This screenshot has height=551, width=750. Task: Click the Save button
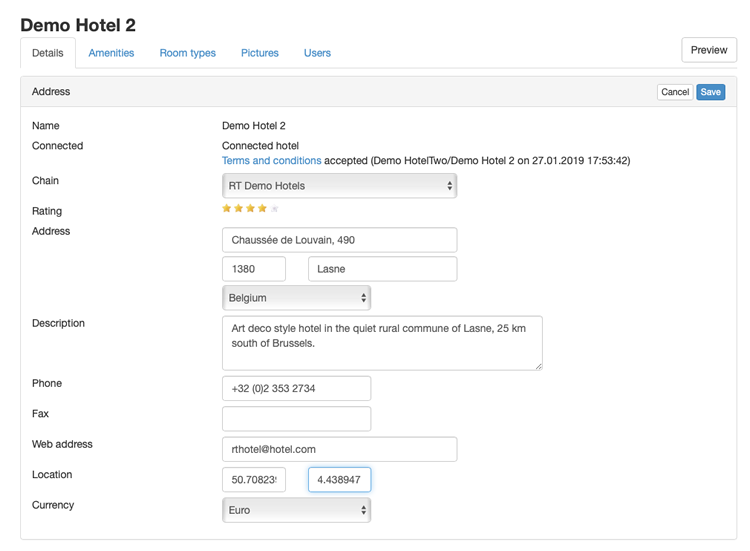coord(711,92)
